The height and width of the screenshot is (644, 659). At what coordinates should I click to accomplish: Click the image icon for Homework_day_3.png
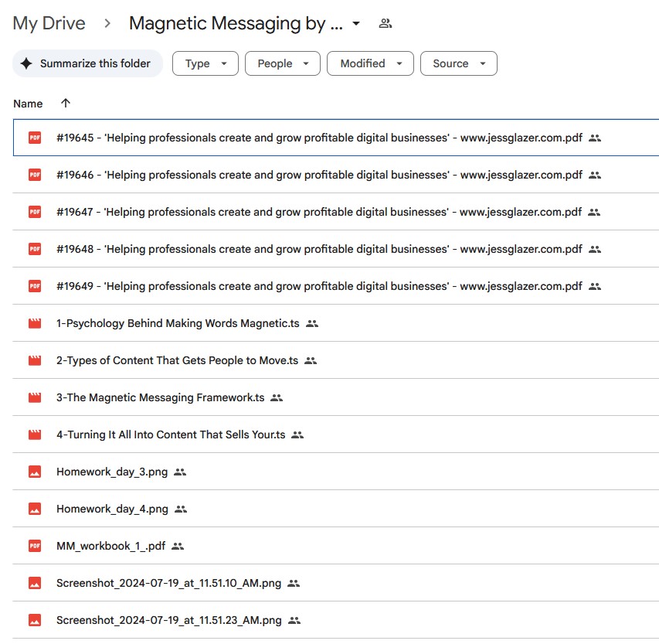coord(35,472)
